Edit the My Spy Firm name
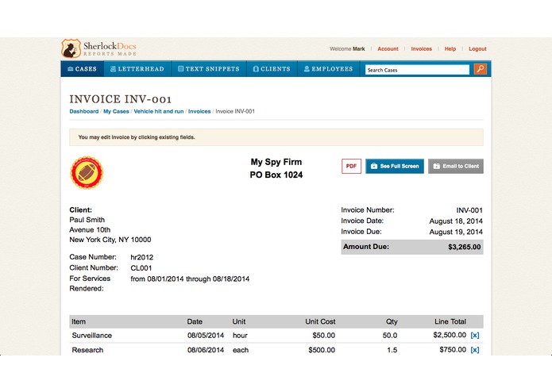Viewport: 552px width, 392px height. pos(276,162)
